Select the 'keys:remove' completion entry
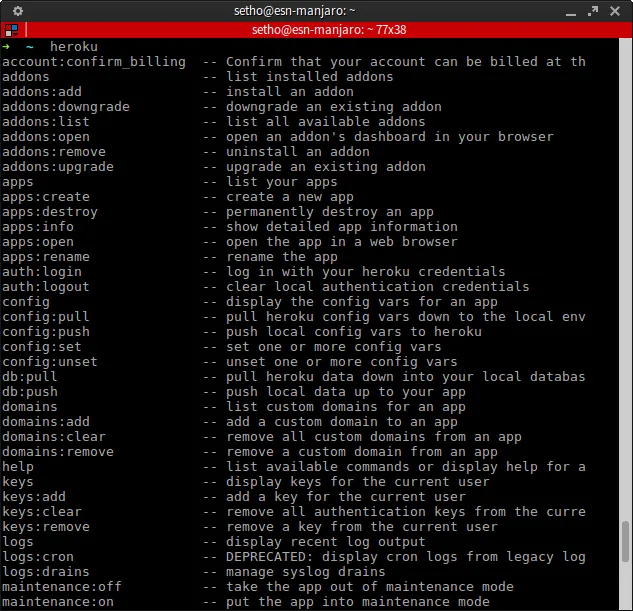Screen dimensions: 633x611 pyautogui.click(x=46, y=527)
